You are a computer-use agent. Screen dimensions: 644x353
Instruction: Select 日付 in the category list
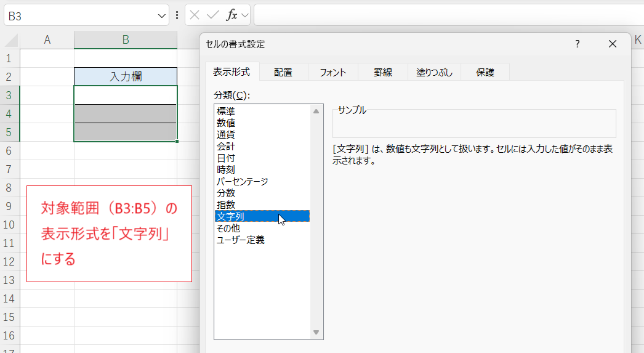262,158
